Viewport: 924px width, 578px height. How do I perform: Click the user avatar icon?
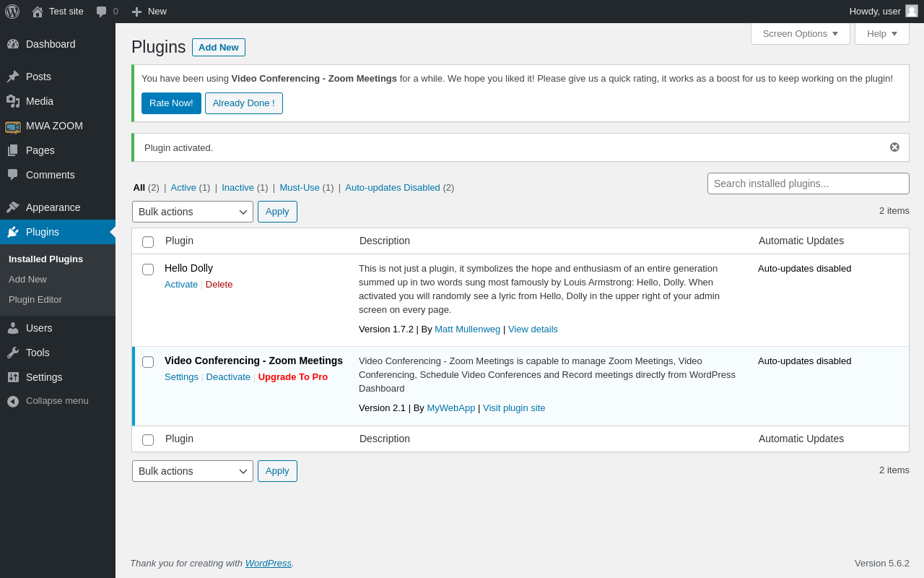tap(912, 11)
